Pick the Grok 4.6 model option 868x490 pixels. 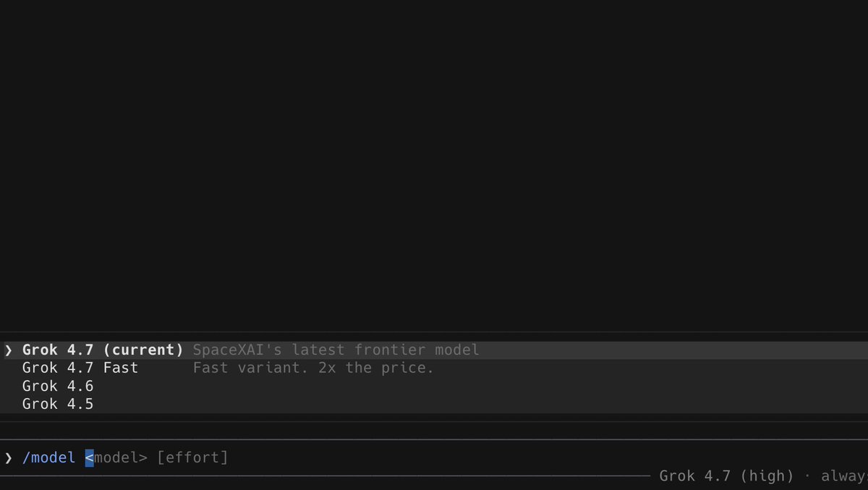click(434, 386)
